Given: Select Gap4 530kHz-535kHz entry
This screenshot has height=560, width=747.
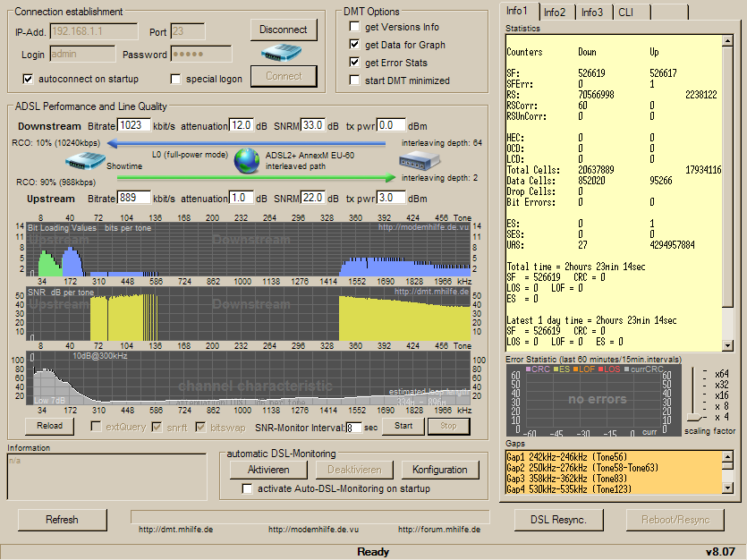Looking at the screenshot, I should point(614,488).
